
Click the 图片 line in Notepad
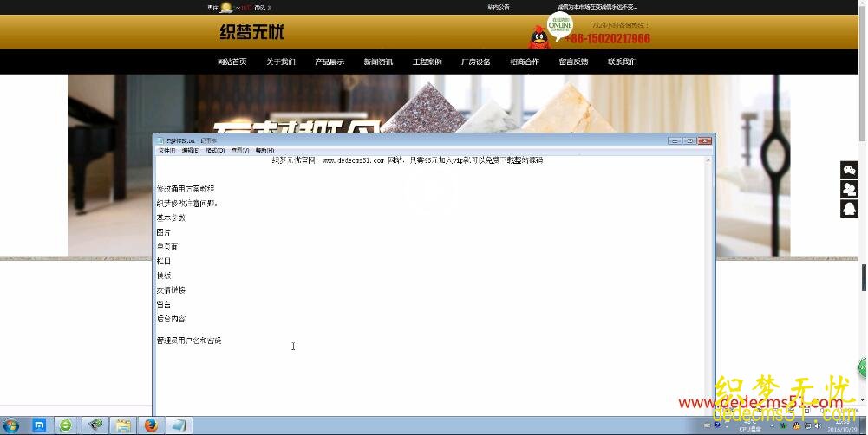(164, 232)
